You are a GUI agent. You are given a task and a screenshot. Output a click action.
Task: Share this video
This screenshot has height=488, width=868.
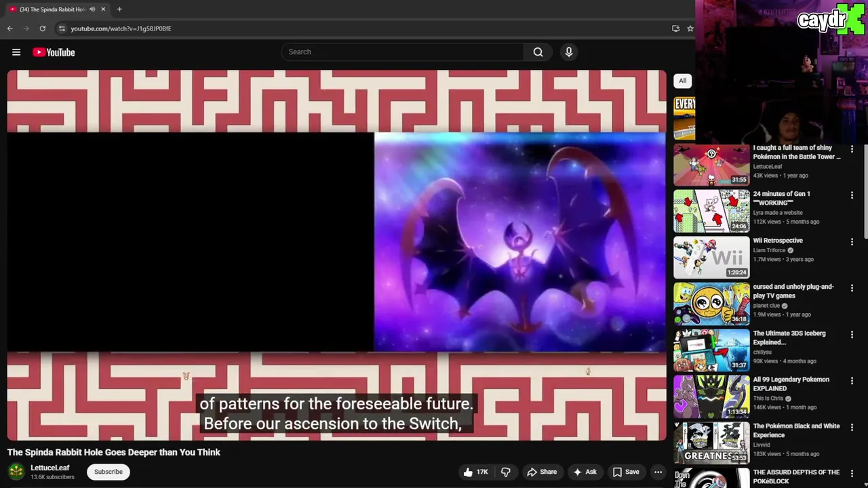(x=542, y=472)
